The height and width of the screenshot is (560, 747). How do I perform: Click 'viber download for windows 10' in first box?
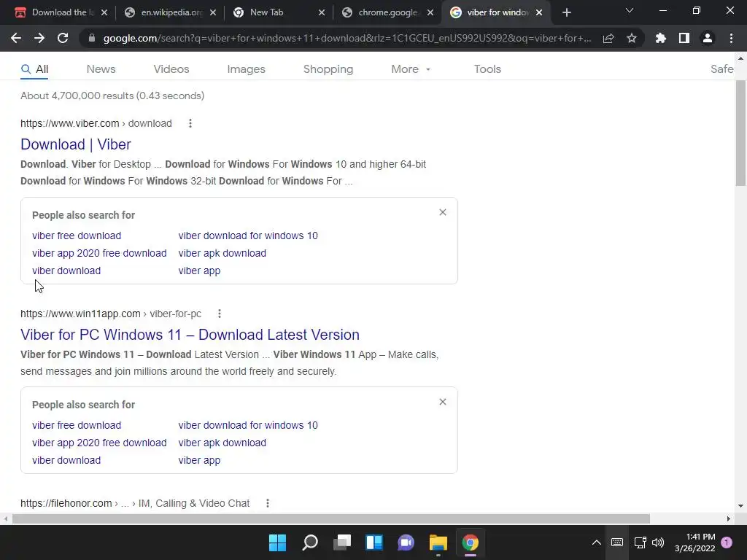point(248,236)
